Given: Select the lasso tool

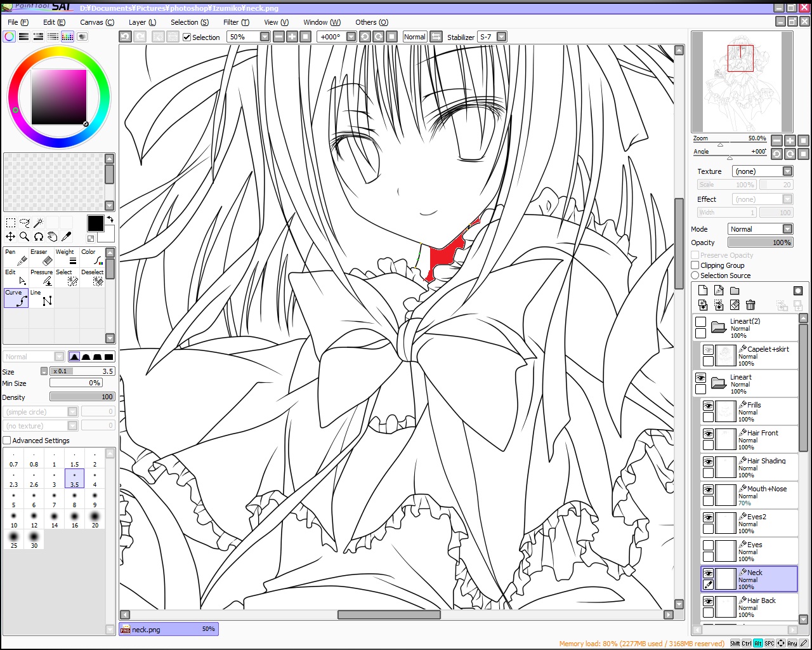Looking at the screenshot, I should click(25, 223).
